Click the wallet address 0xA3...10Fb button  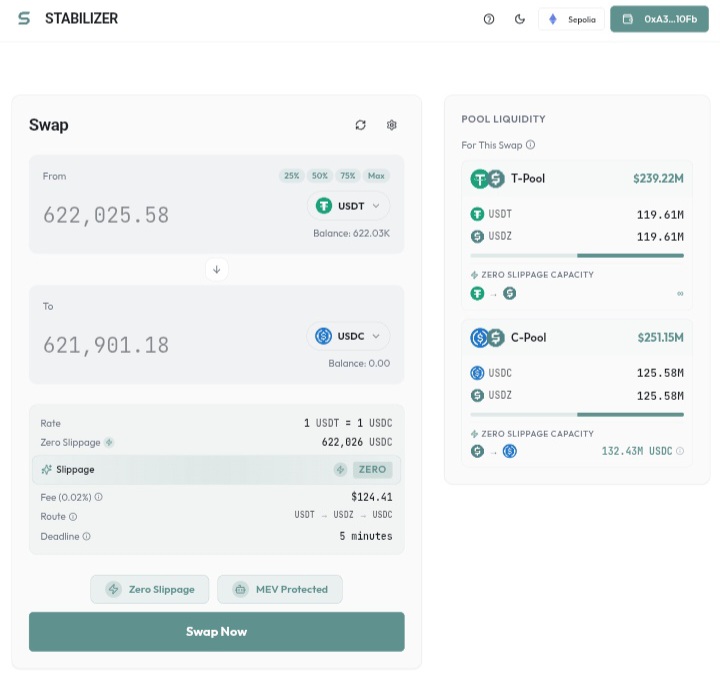[659, 19]
